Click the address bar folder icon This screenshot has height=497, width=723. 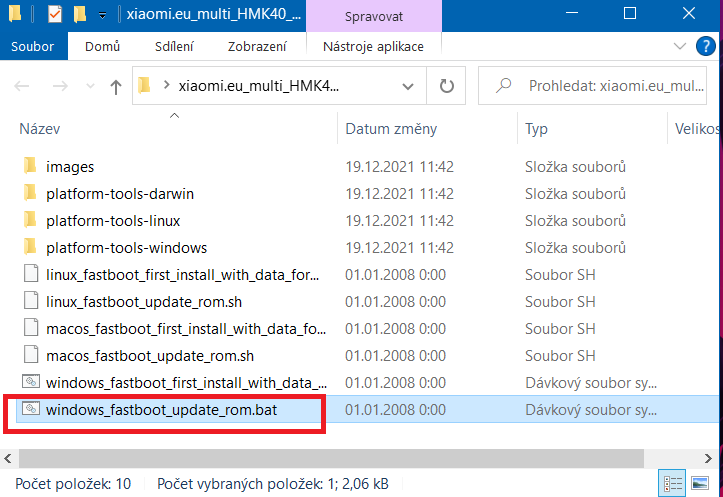144,85
